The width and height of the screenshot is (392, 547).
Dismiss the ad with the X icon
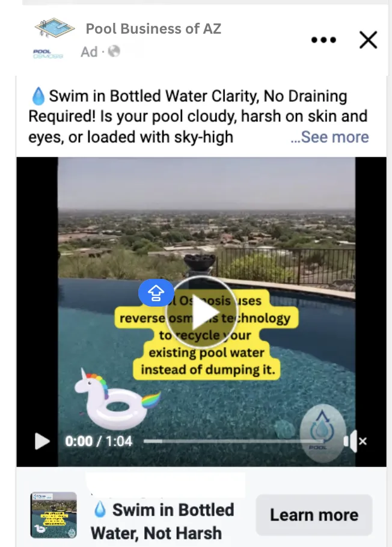[369, 40]
